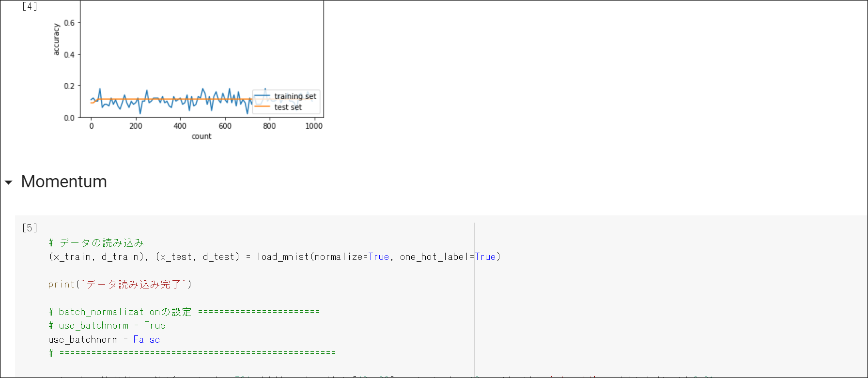Click the 'use_batchnorm = False' line
Screen dimensions: 868x378
click(104, 340)
